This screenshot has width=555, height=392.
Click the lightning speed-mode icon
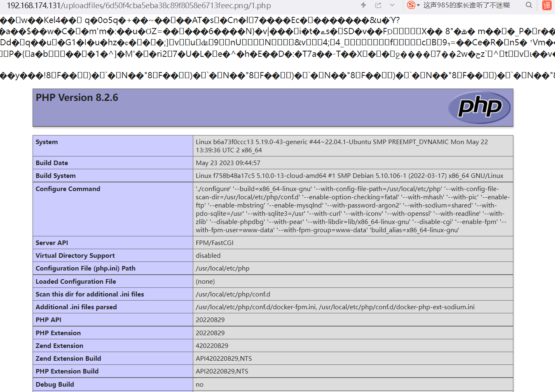[363, 5]
